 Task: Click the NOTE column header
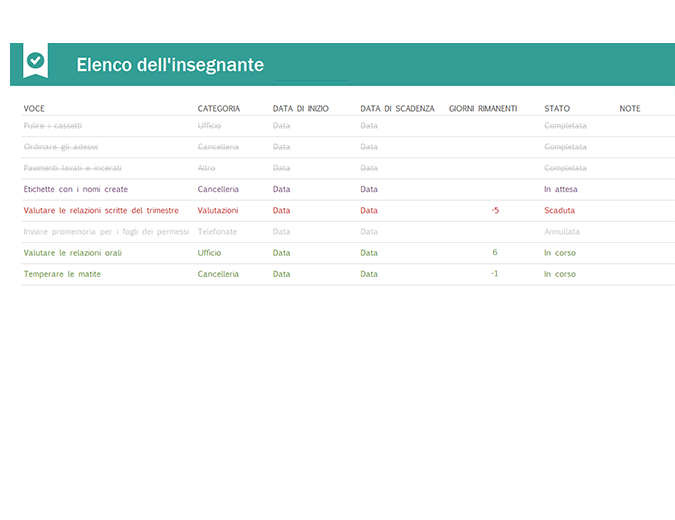click(630, 108)
